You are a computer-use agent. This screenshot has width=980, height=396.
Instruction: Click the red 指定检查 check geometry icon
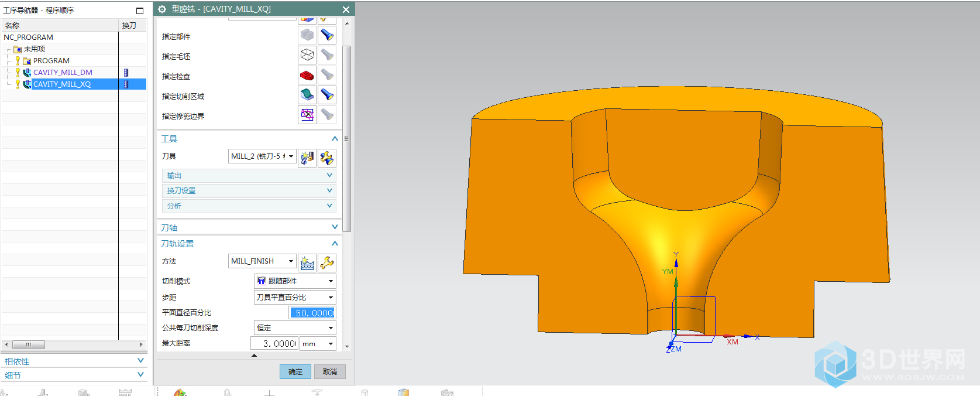pos(307,76)
